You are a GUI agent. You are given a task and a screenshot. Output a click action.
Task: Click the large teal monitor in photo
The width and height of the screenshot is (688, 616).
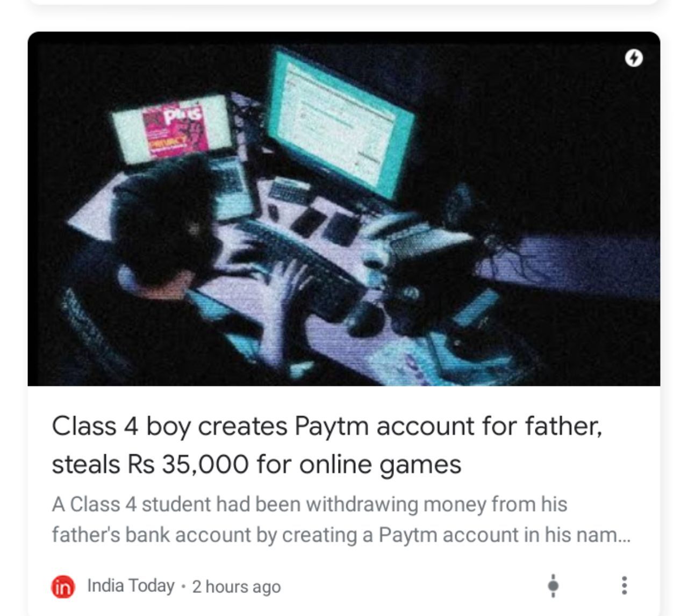[340, 123]
